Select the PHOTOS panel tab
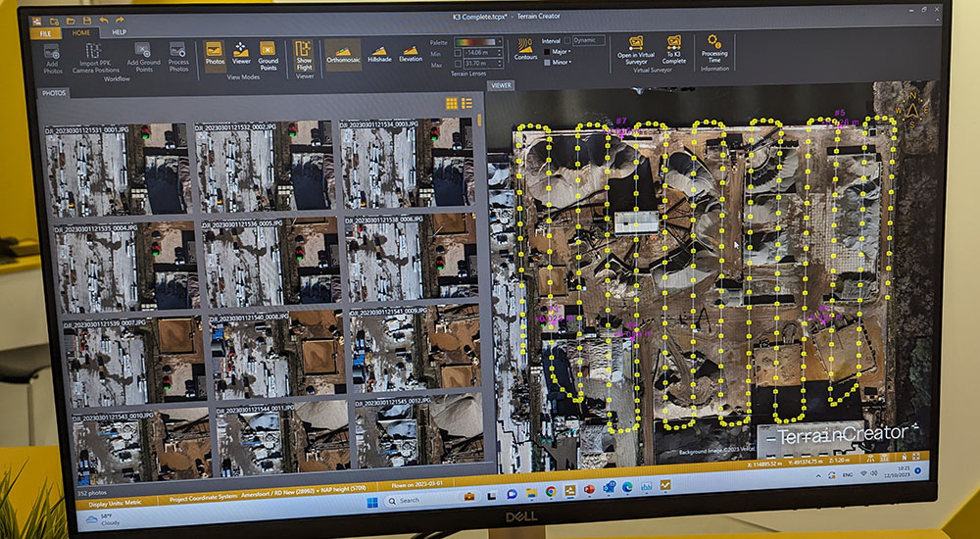 54,94
